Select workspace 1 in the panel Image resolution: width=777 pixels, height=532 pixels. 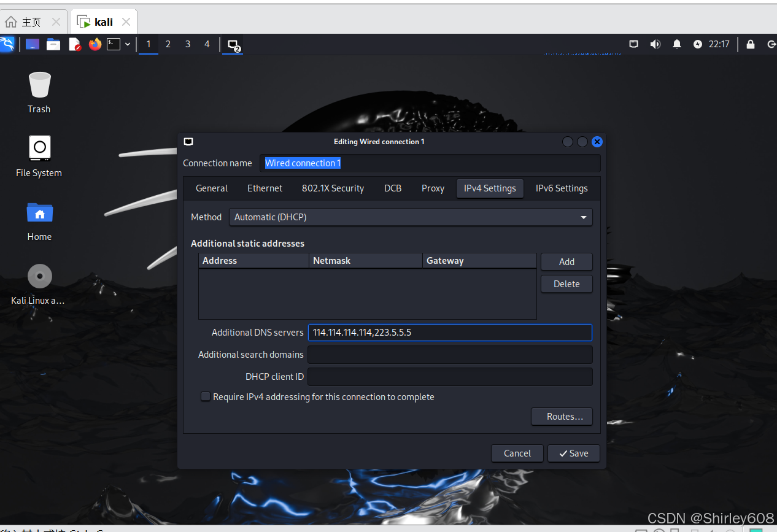(149, 44)
